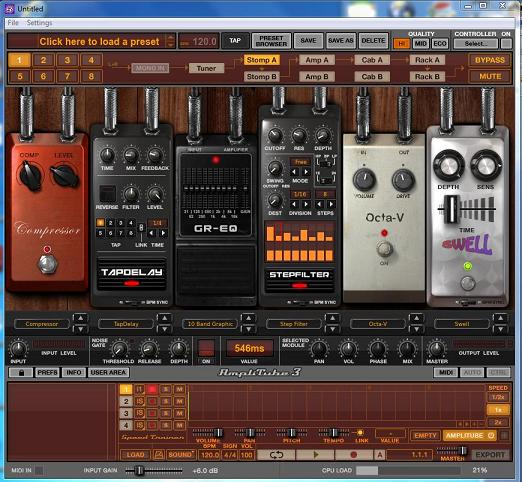Viewport: 522px width, 482px height.
Task: Open the TapDelay stomp slot selector
Action: (126, 324)
